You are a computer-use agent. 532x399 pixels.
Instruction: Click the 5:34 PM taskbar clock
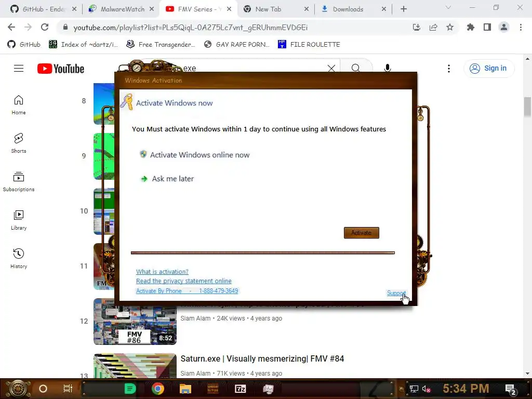click(466, 389)
